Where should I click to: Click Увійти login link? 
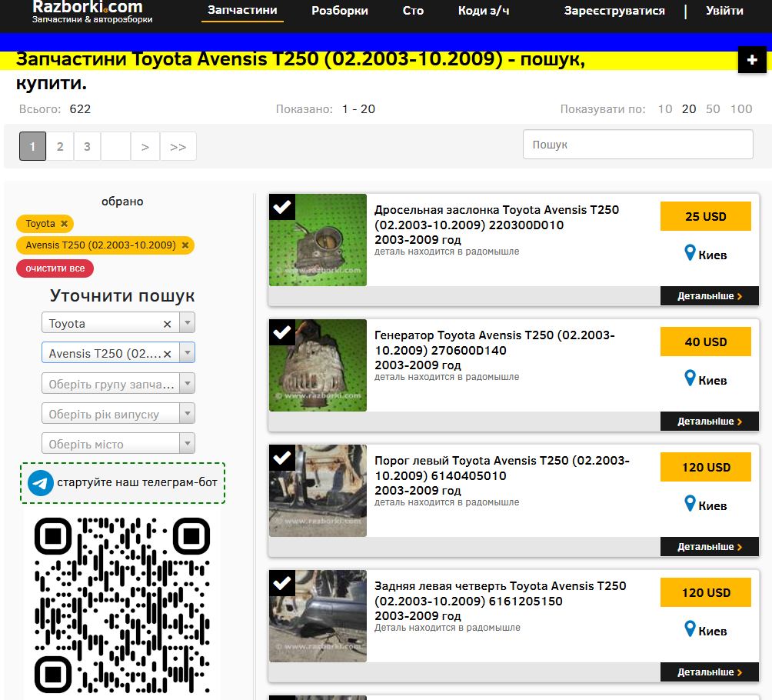coord(724,11)
